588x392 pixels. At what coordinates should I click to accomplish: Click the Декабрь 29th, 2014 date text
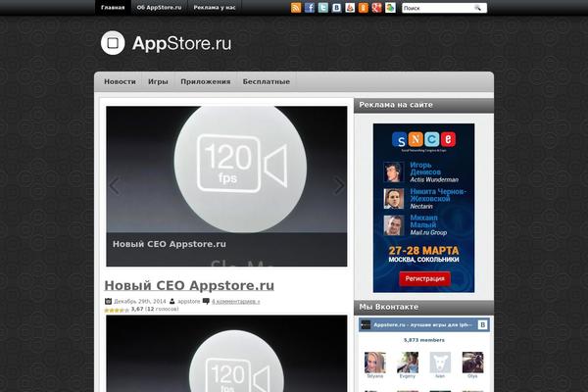point(140,301)
